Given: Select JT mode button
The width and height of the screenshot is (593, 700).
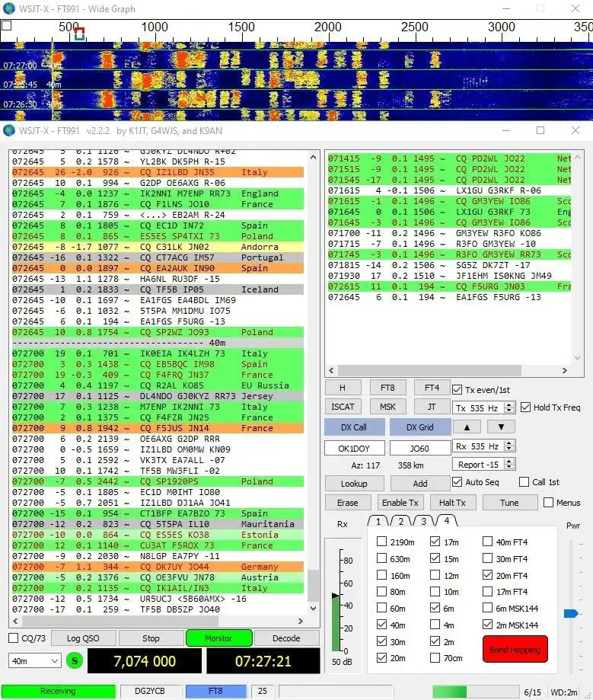Looking at the screenshot, I should [432, 407].
